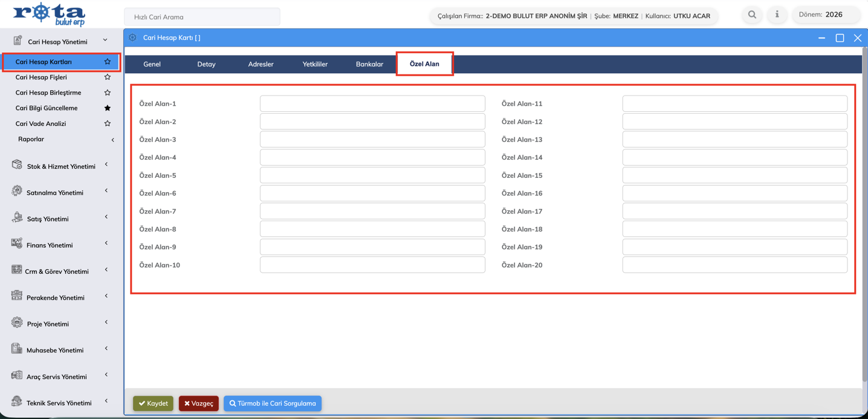This screenshot has width=868, height=419.
Task: Click the Rota Bulut ERP logo
Action: click(x=49, y=14)
